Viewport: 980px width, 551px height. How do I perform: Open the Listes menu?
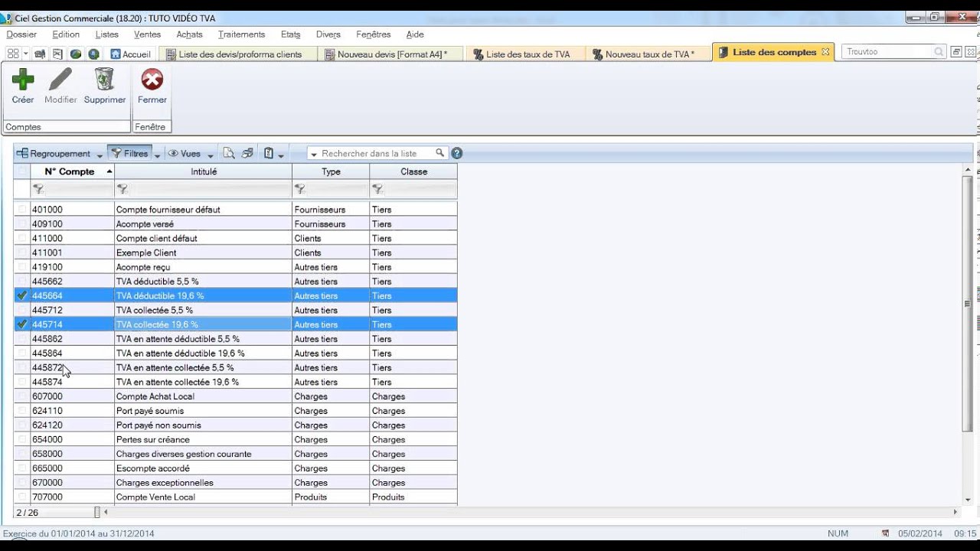pos(107,34)
